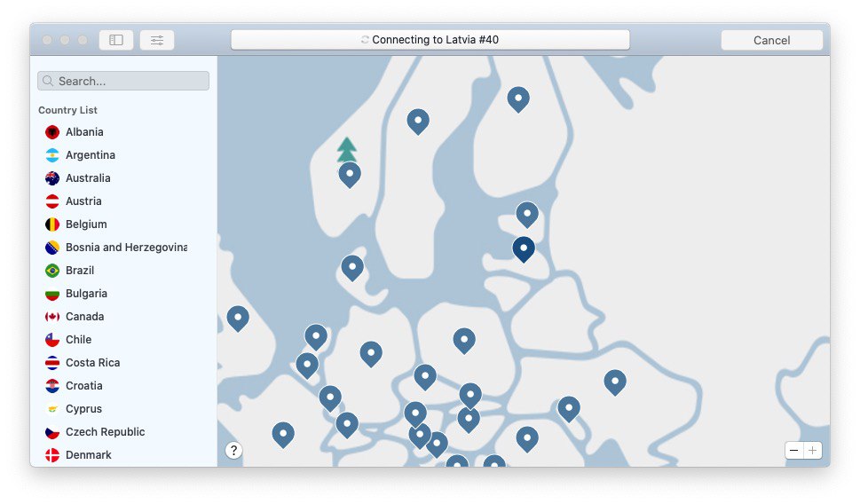Select the Belgium map pin
Viewport: 860px width, 504px height.
[307, 366]
